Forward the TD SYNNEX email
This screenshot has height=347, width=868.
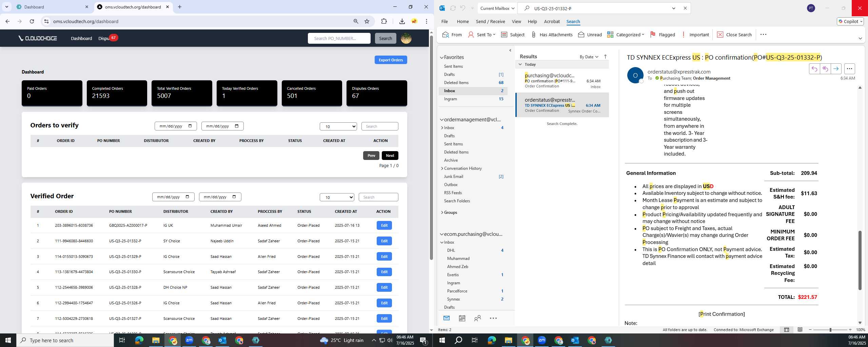pos(836,69)
